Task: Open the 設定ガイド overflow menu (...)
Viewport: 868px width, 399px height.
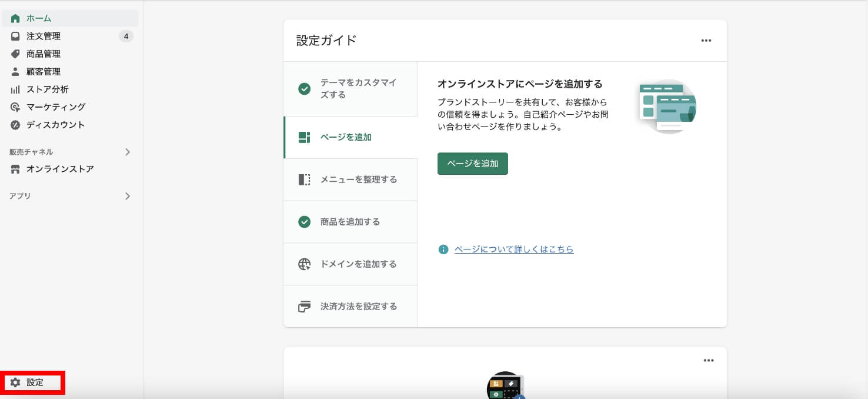Action: [x=706, y=40]
